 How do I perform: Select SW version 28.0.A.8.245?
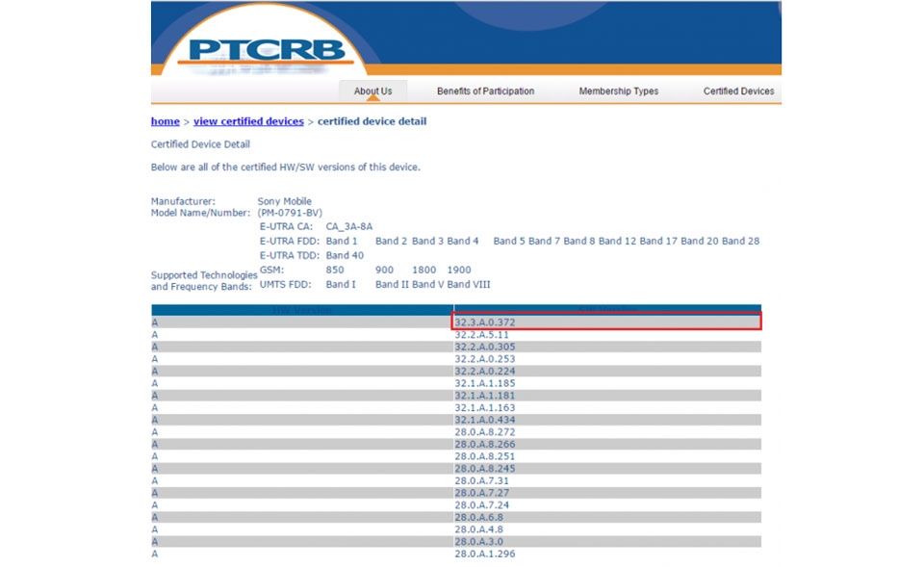point(485,469)
